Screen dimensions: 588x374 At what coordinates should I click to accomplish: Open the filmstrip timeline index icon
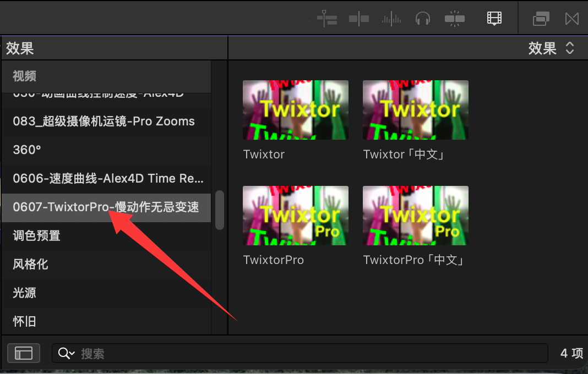(x=494, y=19)
